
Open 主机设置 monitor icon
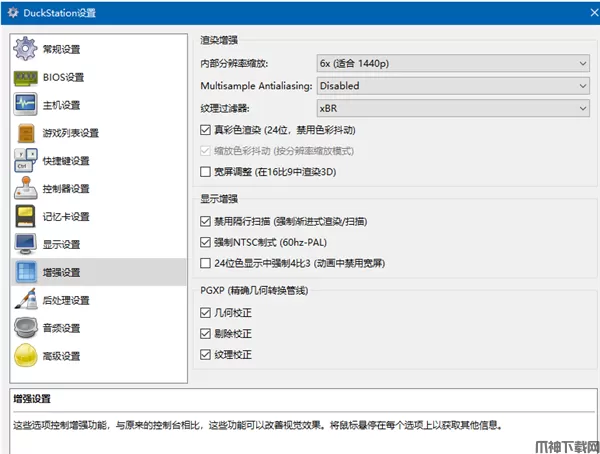tap(27, 105)
